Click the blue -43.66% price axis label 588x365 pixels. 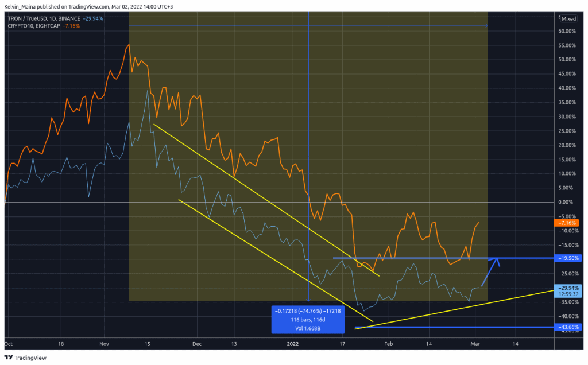click(568, 327)
